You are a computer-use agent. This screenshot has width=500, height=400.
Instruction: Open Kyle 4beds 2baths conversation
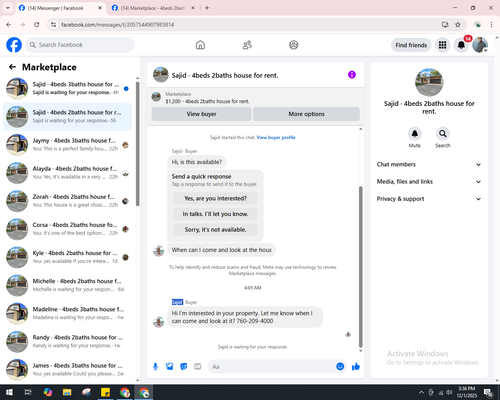pyautogui.click(x=67, y=257)
